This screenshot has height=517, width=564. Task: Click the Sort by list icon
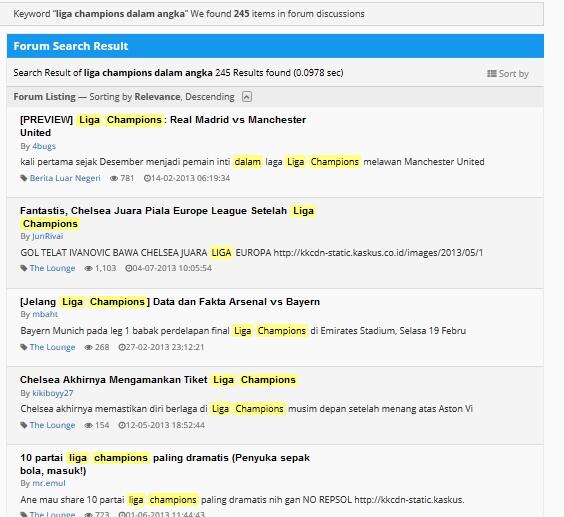coord(491,73)
